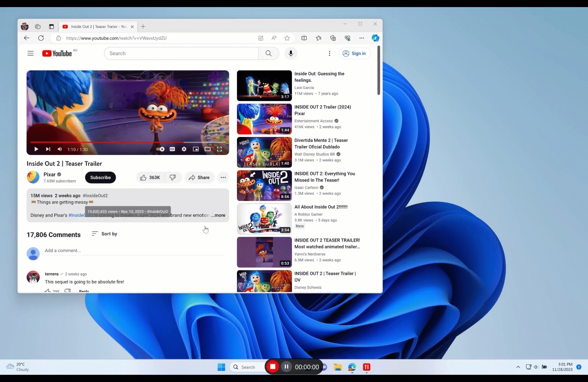
Task: Subscribe to the Pixar channel
Action: pyautogui.click(x=100, y=178)
